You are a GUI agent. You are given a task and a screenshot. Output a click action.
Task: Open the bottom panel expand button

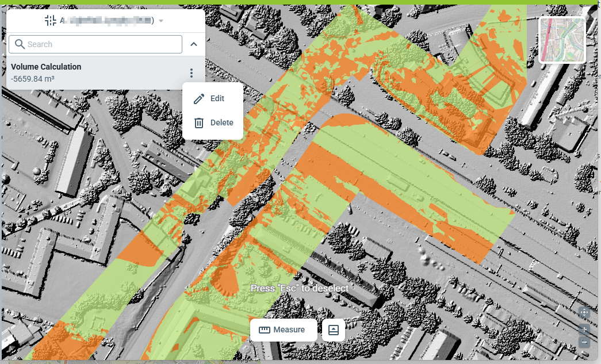point(334,330)
